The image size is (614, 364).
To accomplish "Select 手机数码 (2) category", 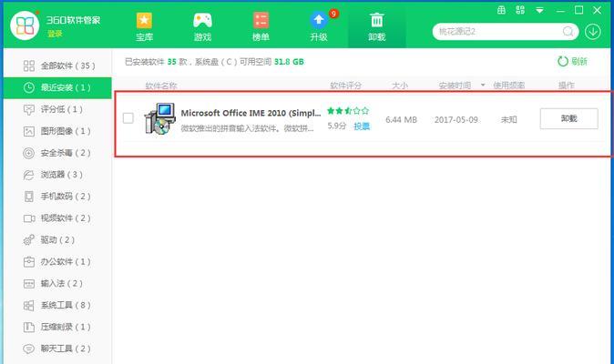I will [x=58, y=197].
